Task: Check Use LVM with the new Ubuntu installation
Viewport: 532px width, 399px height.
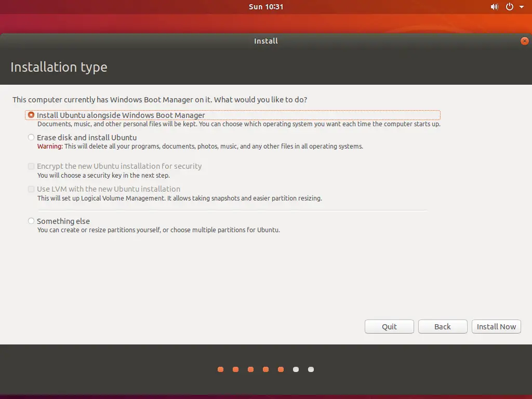Action: [x=31, y=189]
